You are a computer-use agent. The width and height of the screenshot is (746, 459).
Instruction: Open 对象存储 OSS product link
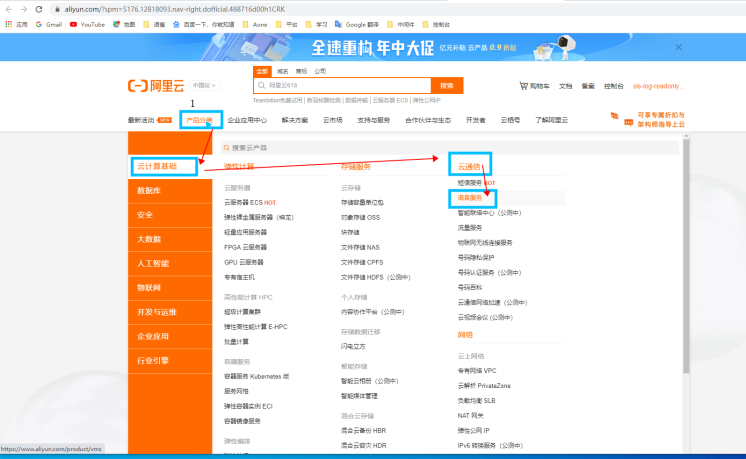(x=360, y=217)
